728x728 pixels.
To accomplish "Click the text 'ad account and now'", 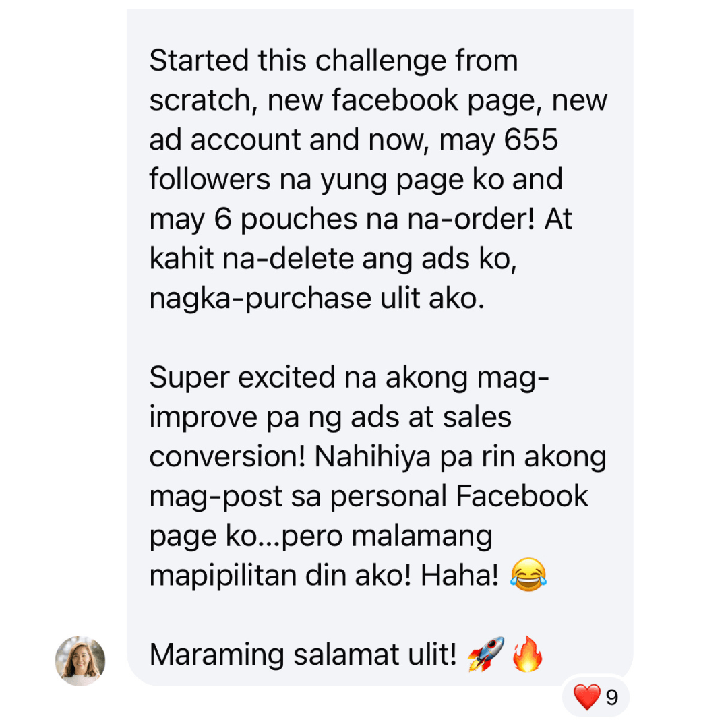I will [x=289, y=140].
